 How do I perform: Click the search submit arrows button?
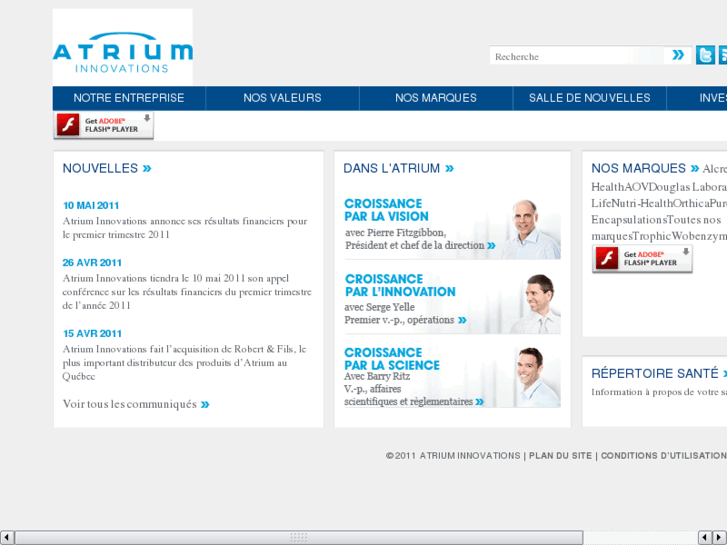678,55
